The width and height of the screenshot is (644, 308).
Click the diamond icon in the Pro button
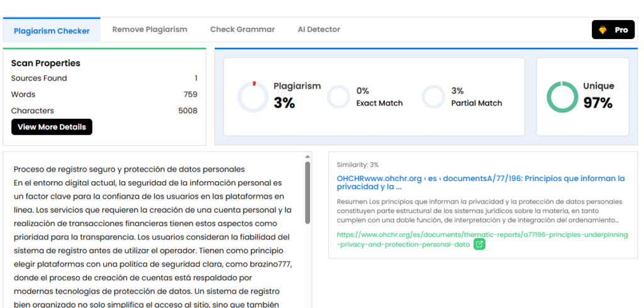coord(602,30)
